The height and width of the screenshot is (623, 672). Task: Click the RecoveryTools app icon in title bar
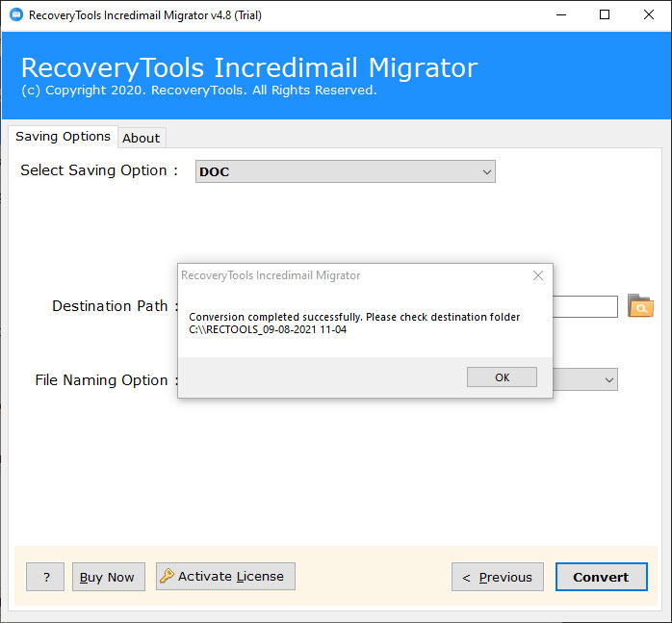tap(15, 14)
